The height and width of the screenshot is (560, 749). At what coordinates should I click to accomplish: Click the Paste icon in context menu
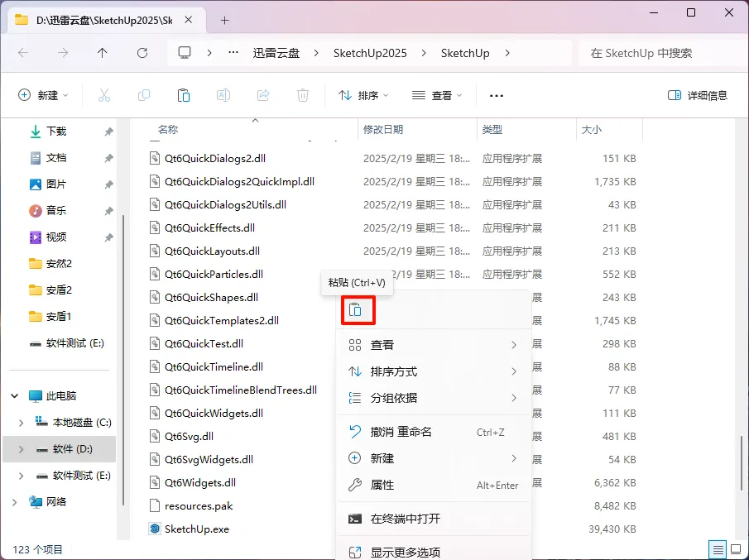355,310
